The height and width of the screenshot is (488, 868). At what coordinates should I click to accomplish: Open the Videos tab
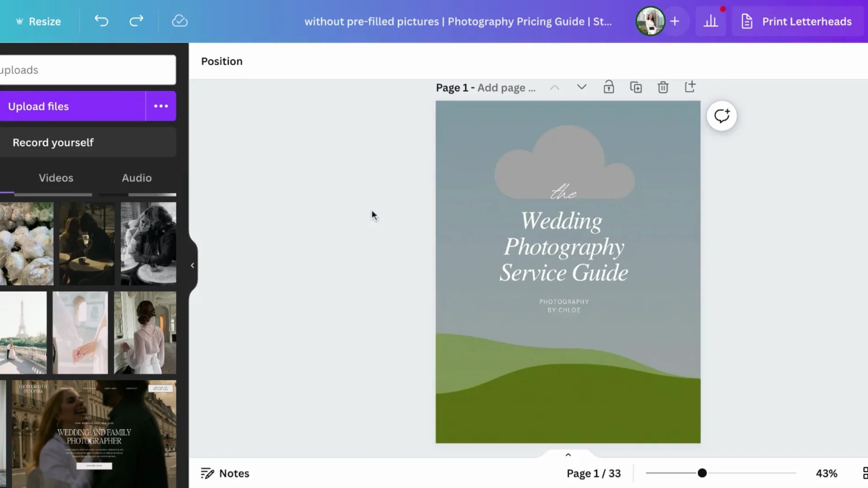click(56, 178)
